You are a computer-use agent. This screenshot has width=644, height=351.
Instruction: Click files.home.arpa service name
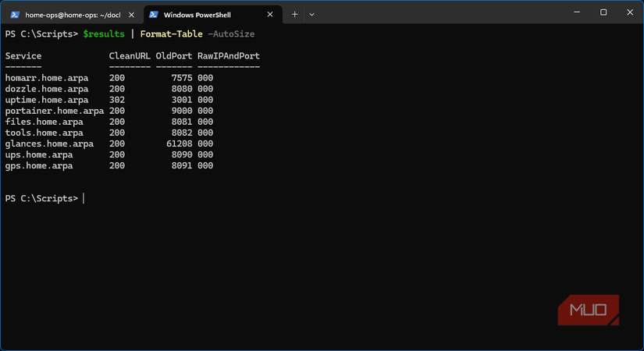pyautogui.click(x=44, y=122)
